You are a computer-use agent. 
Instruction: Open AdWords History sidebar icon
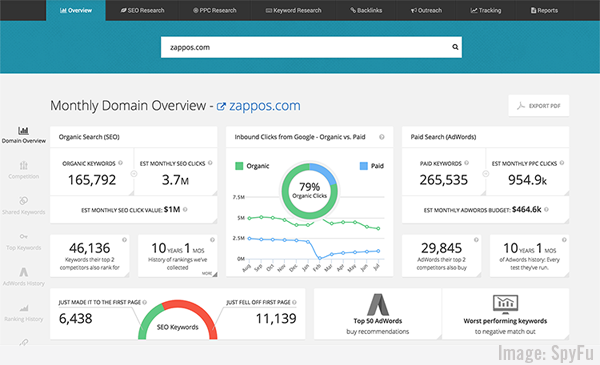(23, 272)
